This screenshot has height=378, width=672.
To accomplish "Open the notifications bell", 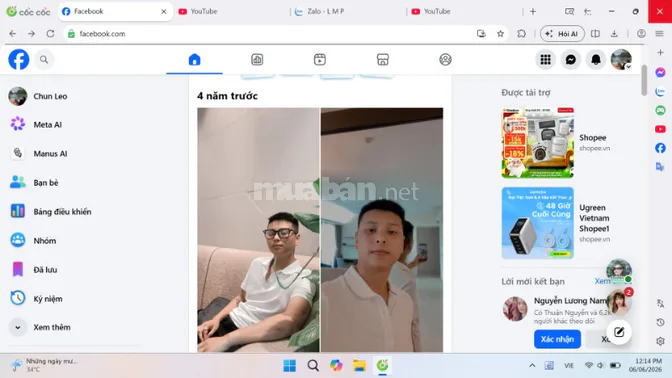I will point(596,60).
